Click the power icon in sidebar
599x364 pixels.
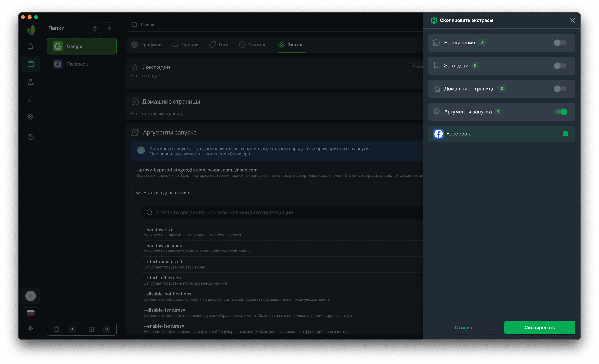pyautogui.click(x=30, y=137)
